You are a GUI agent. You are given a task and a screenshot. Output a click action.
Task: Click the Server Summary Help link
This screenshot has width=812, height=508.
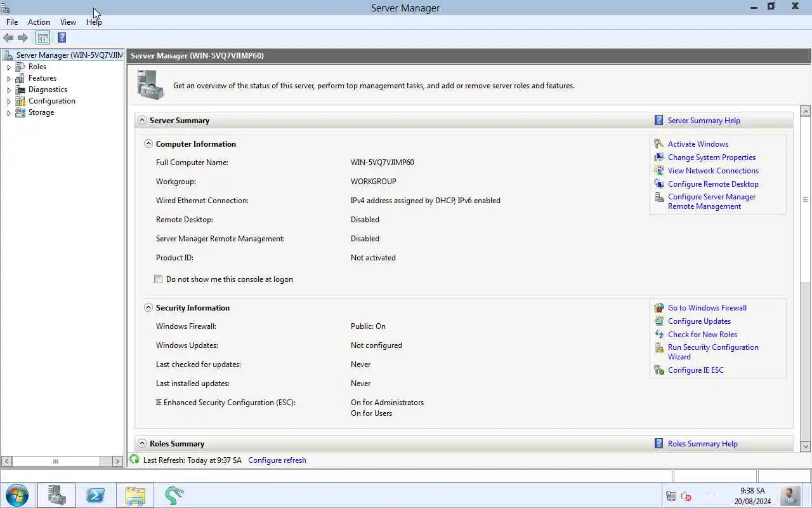(704, 121)
